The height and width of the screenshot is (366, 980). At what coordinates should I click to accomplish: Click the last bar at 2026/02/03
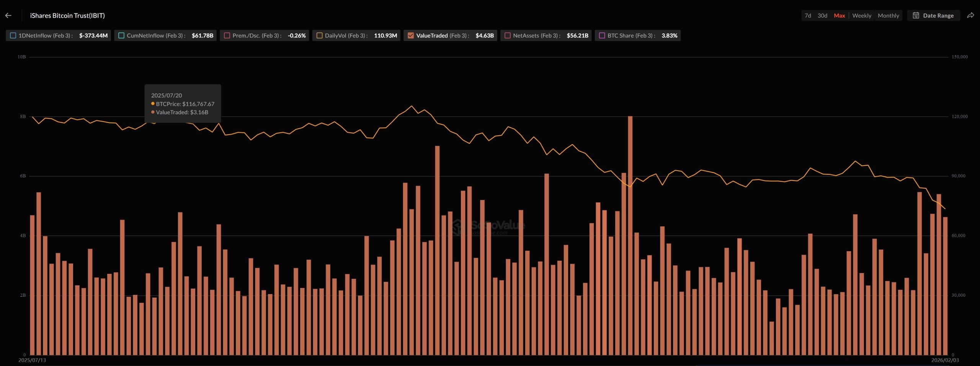945,286
